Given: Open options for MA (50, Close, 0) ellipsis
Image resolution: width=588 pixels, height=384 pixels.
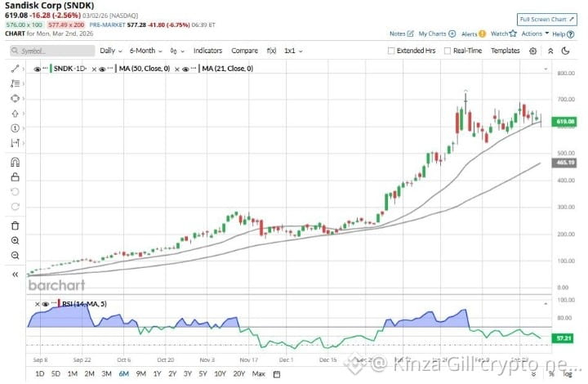Looking at the screenshot, I should [x=110, y=69].
